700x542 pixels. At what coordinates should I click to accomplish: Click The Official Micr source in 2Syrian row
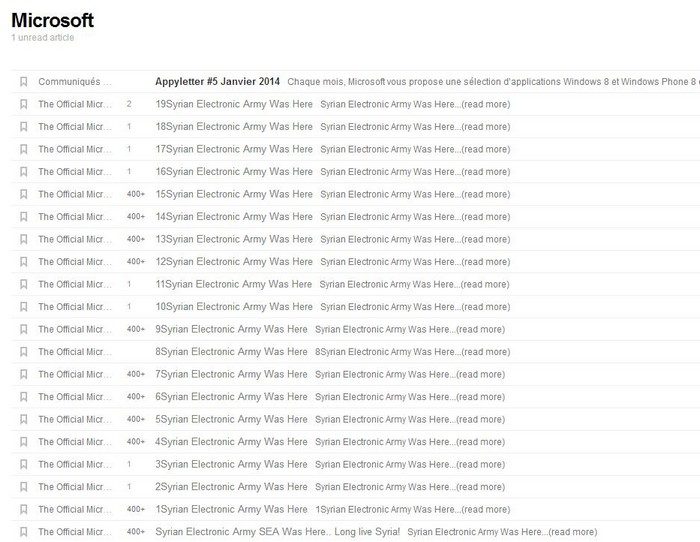tap(75, 487)
